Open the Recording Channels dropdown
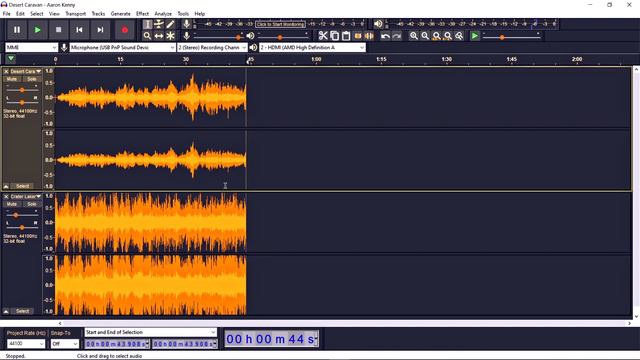The image size is (640, 360). point(212,48)
